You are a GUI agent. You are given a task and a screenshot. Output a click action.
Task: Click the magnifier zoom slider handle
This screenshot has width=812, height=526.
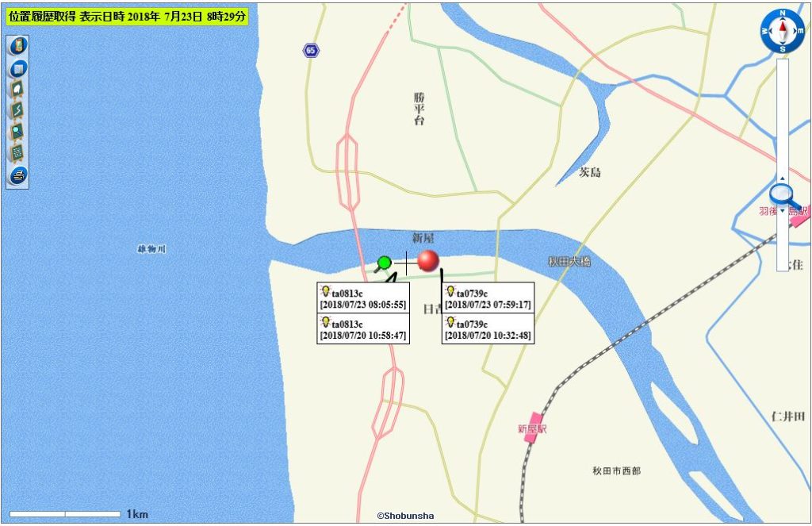pos(782,194)
